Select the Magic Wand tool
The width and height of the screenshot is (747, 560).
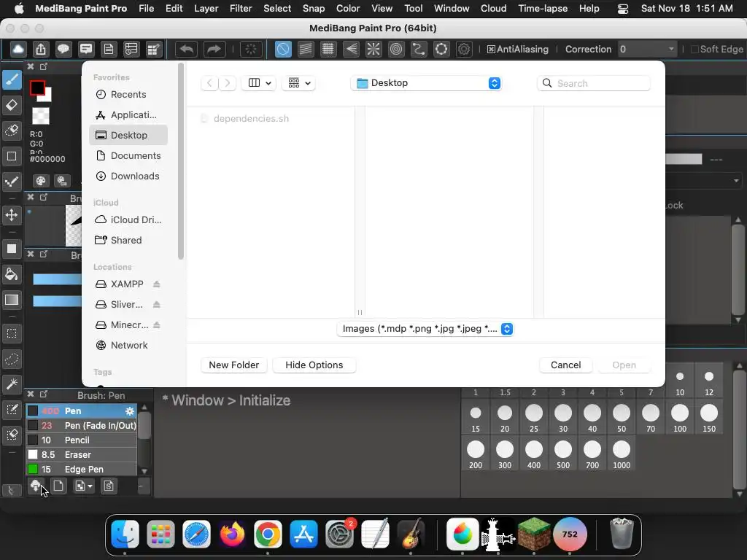[12, 384]
